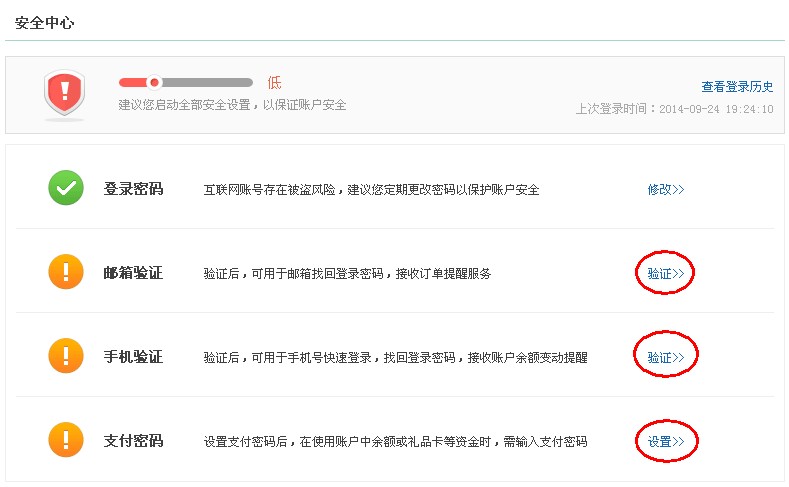Click orange warning icon beside 邮箱验证
This screenshot has width=789, height=487.
click(x=66, y=272)
